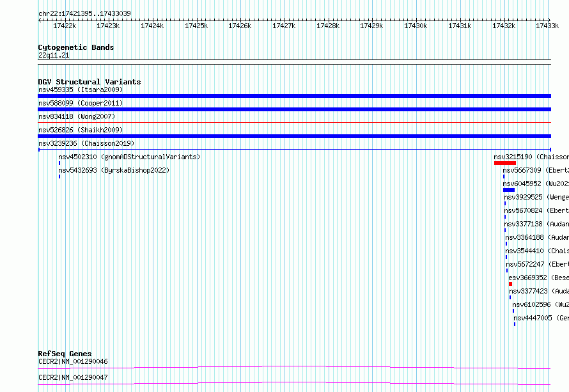569x392 pixels.
Task: Select the 22q11.21 cytogenetic band label
Action: click(x=54, y=55)
